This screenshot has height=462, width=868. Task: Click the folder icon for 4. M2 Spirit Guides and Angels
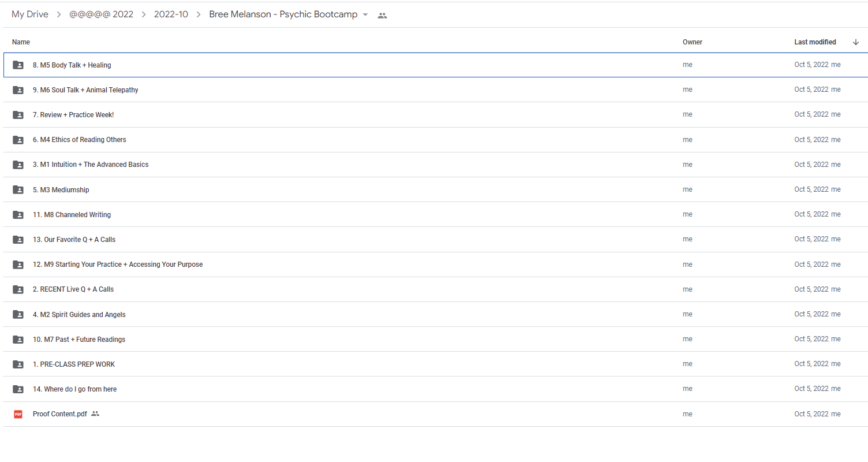click(x=18, y=315)
